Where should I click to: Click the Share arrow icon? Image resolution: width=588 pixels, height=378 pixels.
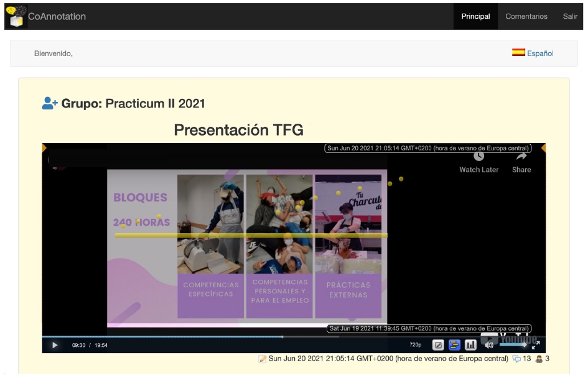[x=521, y=157]
